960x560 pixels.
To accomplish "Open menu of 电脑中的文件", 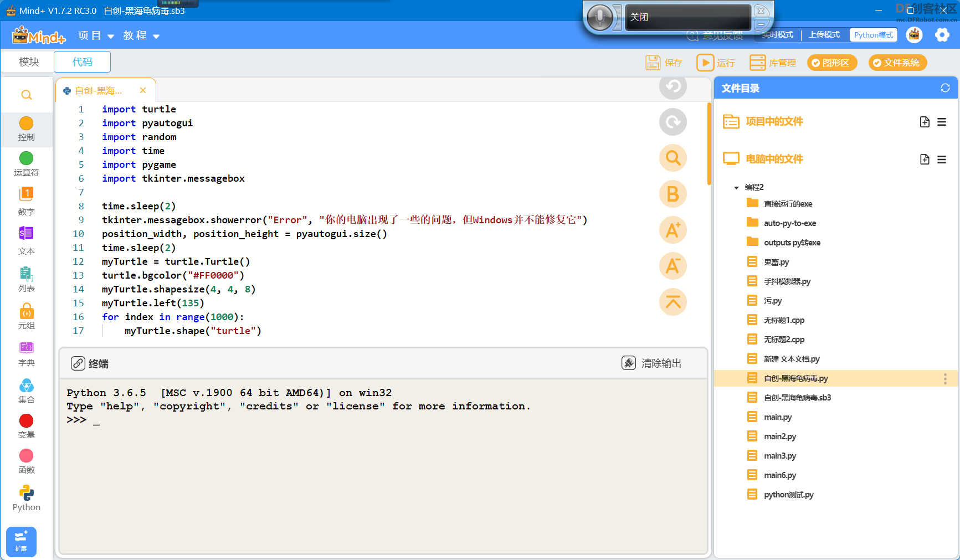I will (x=942, y=160).
